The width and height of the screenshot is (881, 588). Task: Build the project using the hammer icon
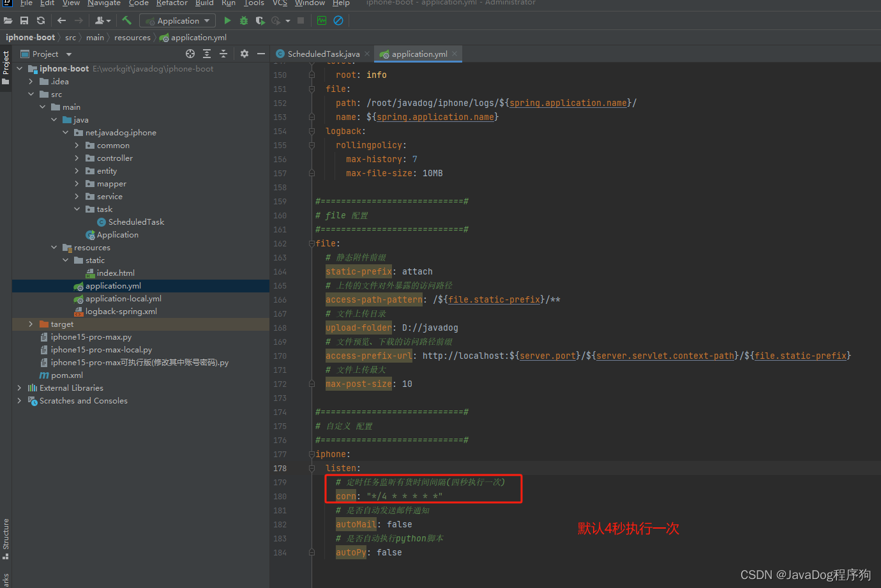pyautogui.click(x=126, y=20)
